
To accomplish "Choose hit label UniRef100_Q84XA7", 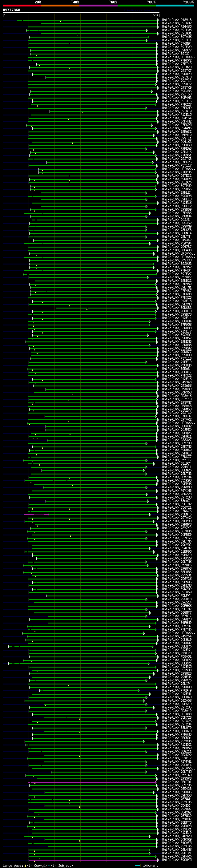I will [177, 812].
